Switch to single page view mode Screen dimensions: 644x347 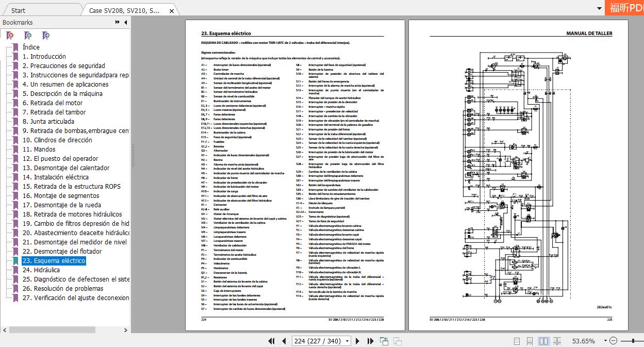(517, 341)
